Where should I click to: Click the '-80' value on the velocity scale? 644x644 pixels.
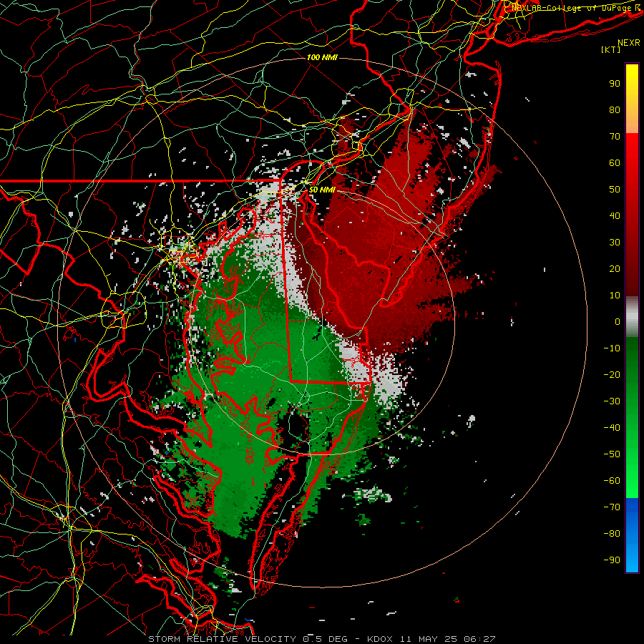pos(612,534)
